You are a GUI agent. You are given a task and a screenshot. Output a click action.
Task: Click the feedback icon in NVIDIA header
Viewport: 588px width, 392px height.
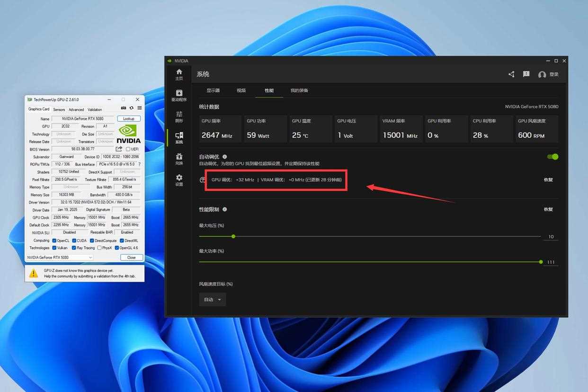(526, 74)
